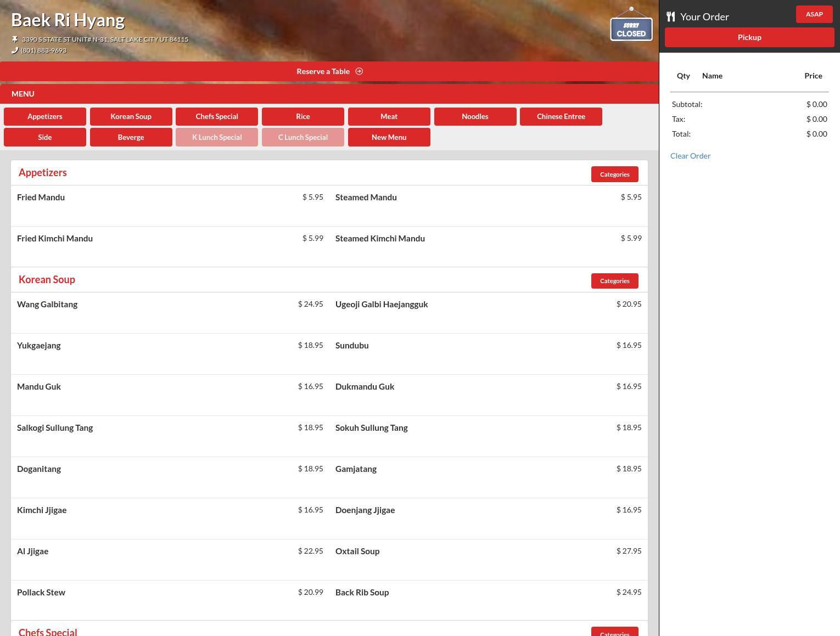
Task: Click the phone icon by the number
Action: click(15, 50)
